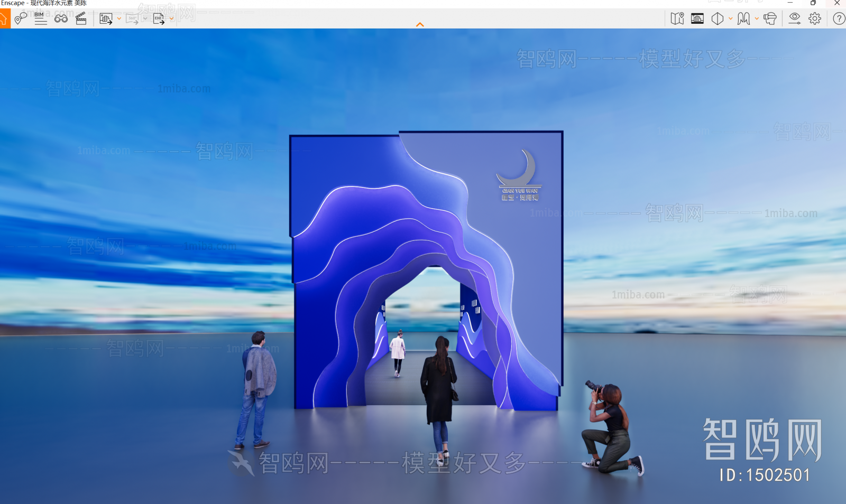The image size is (846, 504).
Task: Expand the navigation mode dropdown arrow
Action: (x=757, y=18)
